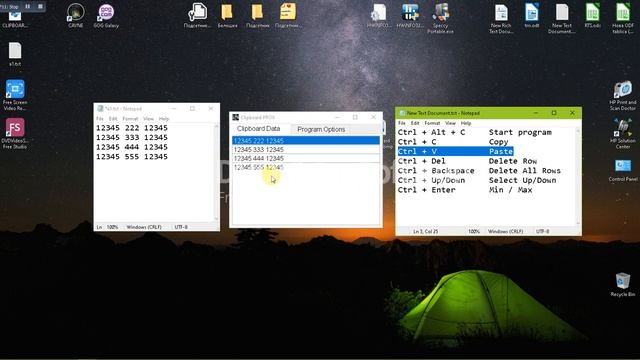Pause the screen recording

tap(28, 7)
